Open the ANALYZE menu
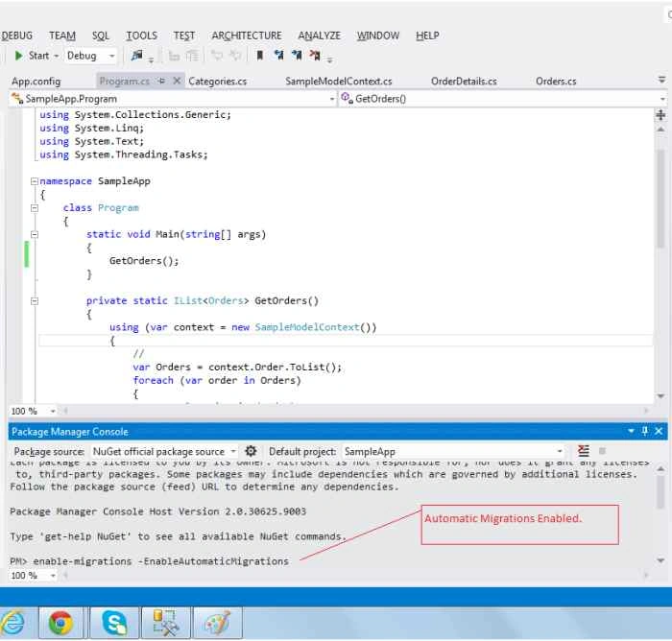 click(x=320, y=36)
